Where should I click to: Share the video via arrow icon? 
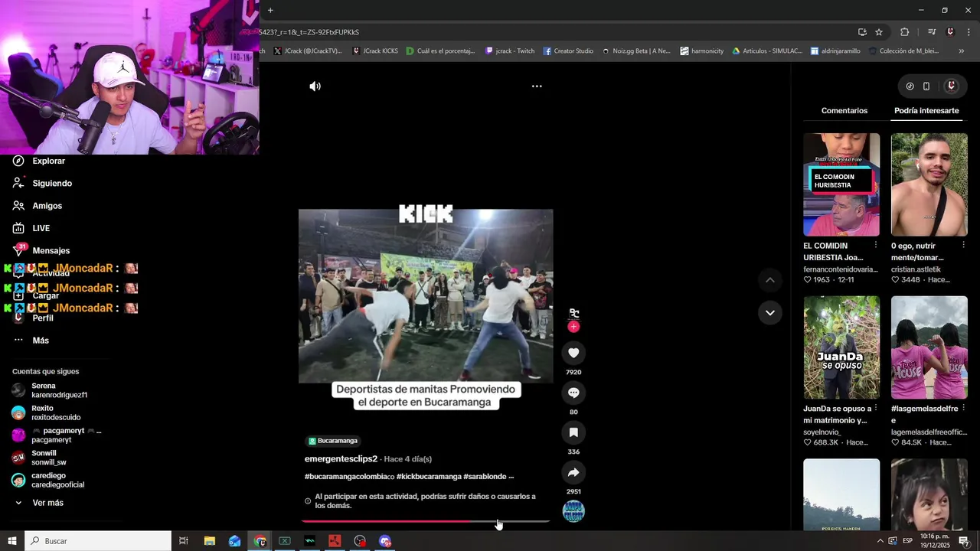(573, 472)
